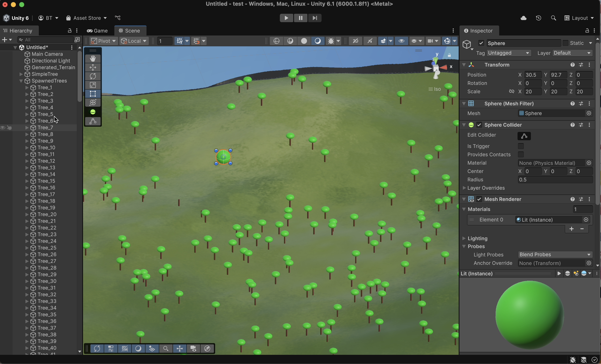Screen dimensions: 601x364
Task: Select the Rect transform tool
Action: click(93, 94)
